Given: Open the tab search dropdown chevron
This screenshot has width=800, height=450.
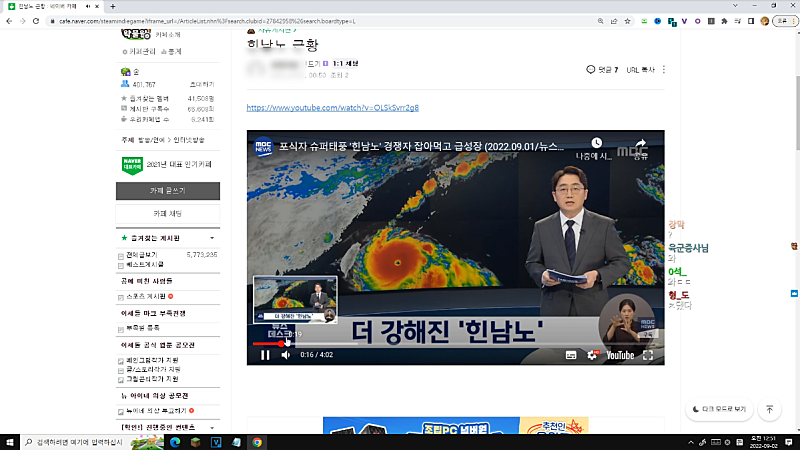Looking at the screenshot, I should point(735,6).
